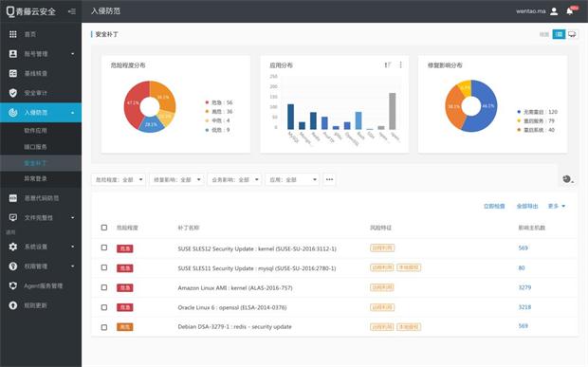Viewport: 588px width, 367px height.
Task: Select all rows with the header checkbox
Action: pos(104,228)
